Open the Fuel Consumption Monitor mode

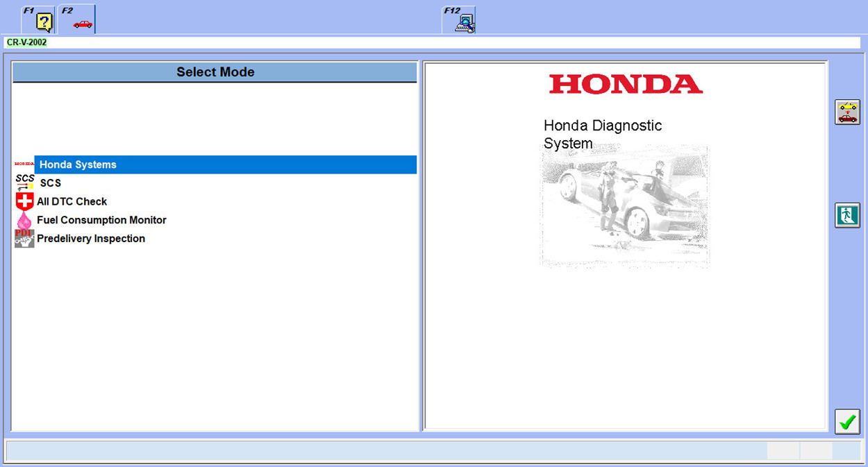pos(101,220)
